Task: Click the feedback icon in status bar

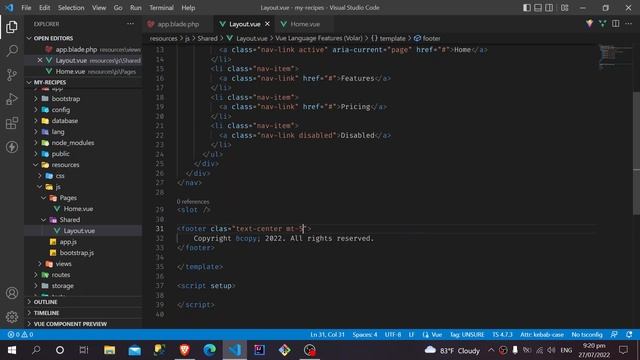Action: [x=614, y=334]
